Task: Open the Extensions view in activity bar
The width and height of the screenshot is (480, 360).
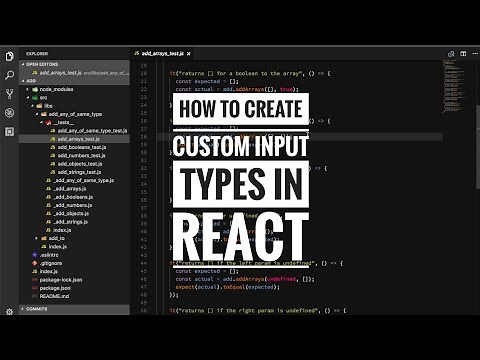Action: click(9, 132)
